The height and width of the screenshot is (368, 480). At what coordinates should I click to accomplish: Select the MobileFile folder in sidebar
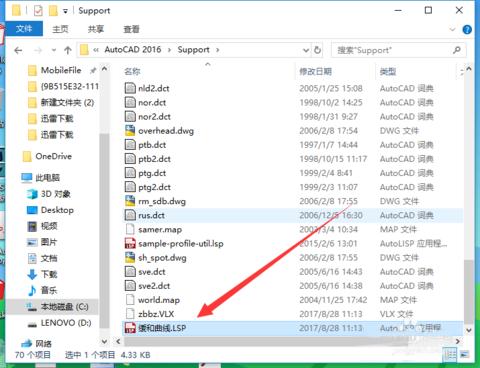click(x=61, y=70)
